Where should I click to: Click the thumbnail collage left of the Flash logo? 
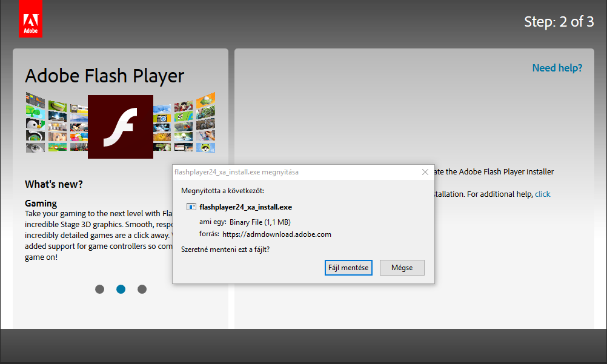coord(56,123)
